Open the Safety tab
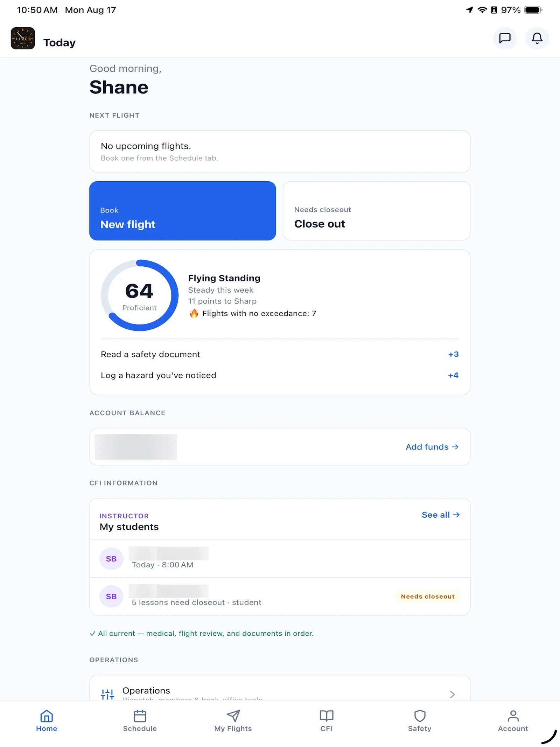This screenshot has height=747, width=560. coord(420,721)
